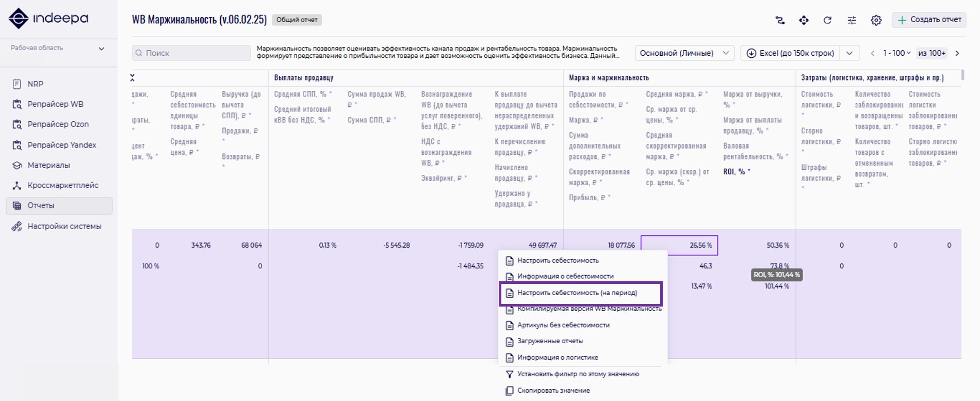
Task: Click the cell value 343,76
Action: tap(201, 245)
